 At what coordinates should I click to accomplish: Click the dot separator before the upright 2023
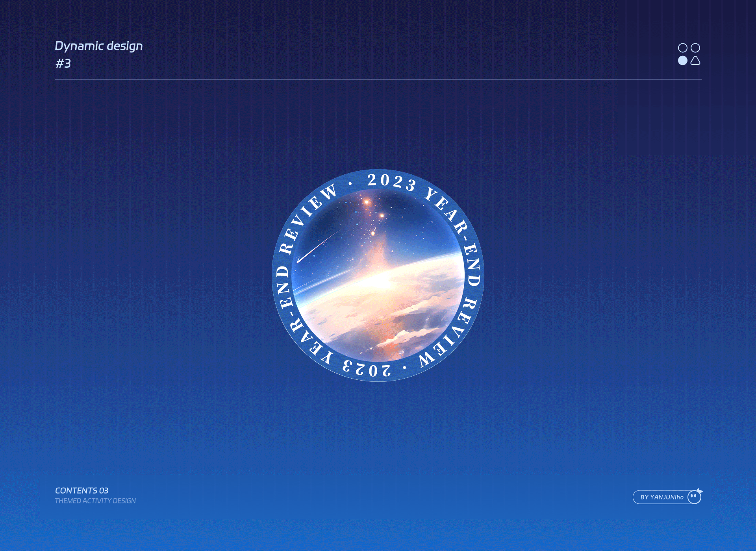350,183
